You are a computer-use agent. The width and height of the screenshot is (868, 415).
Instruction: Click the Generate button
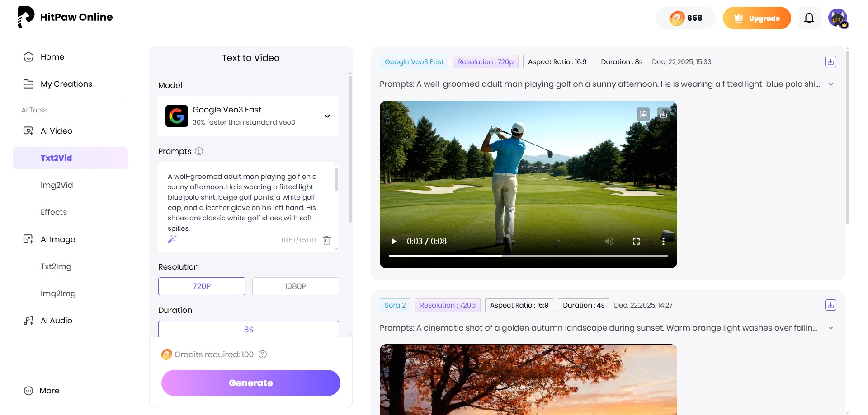250,382
